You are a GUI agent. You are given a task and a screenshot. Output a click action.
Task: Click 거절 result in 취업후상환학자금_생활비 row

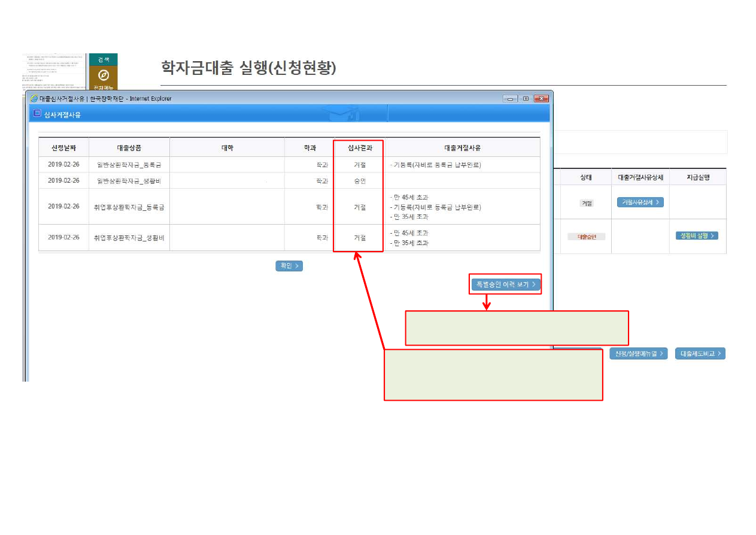pyautogui.click(x=360, y=237)
